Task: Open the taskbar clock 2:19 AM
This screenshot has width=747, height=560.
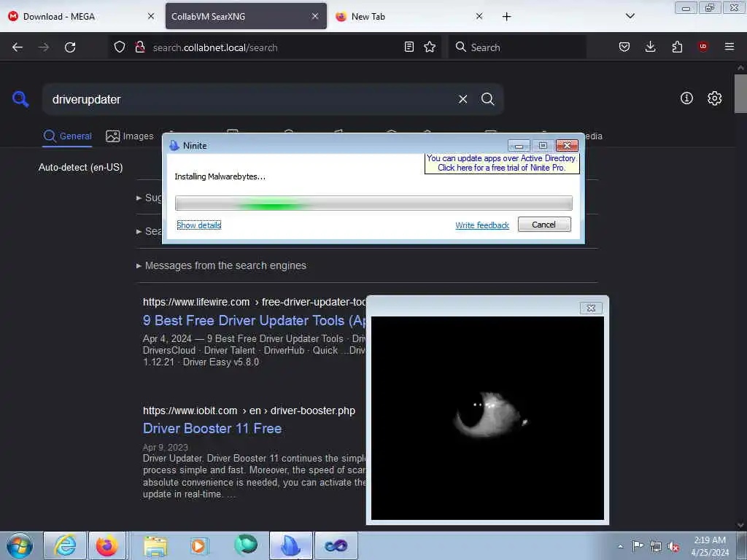Action: 710,546
